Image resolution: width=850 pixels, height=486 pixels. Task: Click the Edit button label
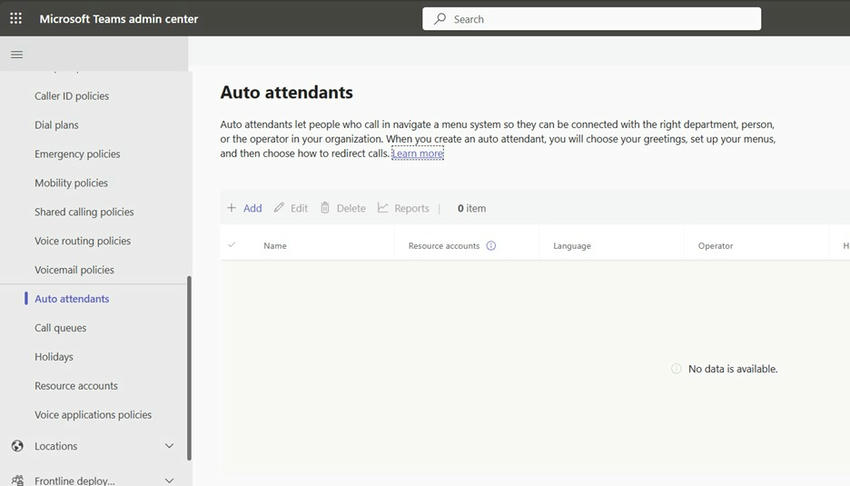coord(299,208)
